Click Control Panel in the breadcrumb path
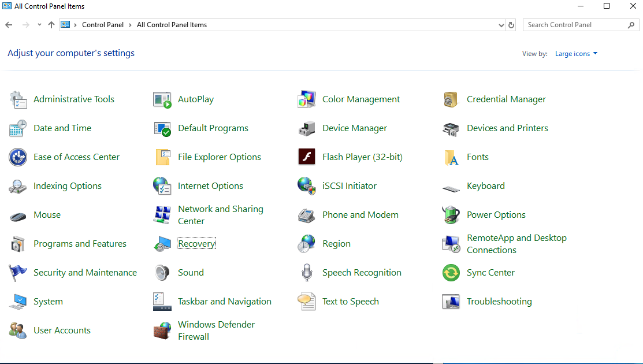 [103, 25]
